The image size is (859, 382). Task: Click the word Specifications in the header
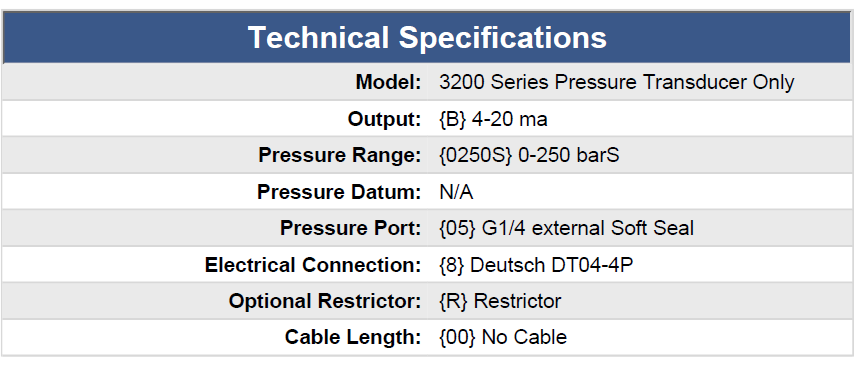[503, 38]
